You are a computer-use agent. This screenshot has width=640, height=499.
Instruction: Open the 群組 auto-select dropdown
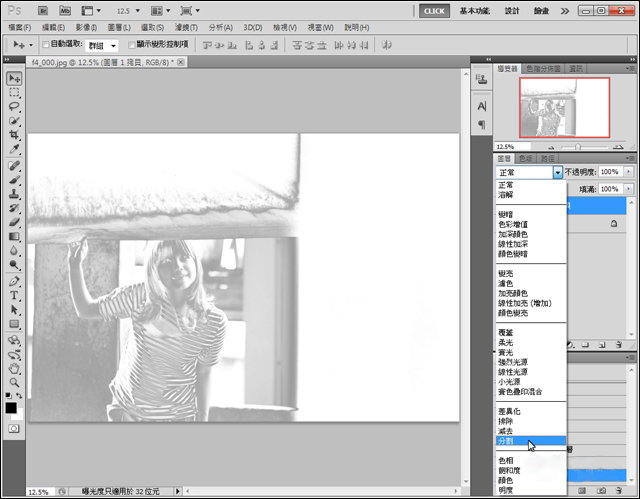(x=102, y=45)
